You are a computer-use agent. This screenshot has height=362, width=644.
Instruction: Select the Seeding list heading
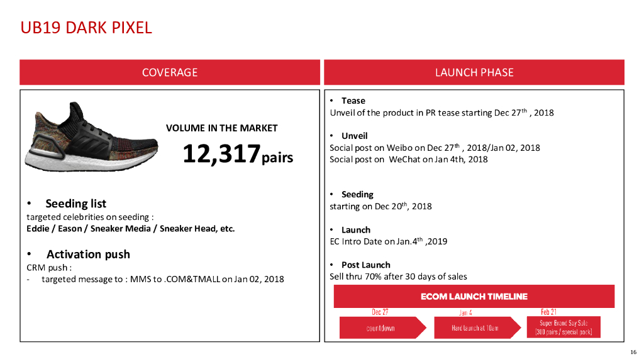coord(75,204)
